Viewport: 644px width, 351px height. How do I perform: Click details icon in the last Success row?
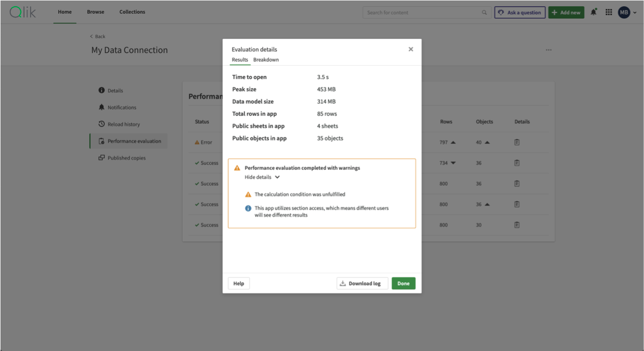coord(517,225)
